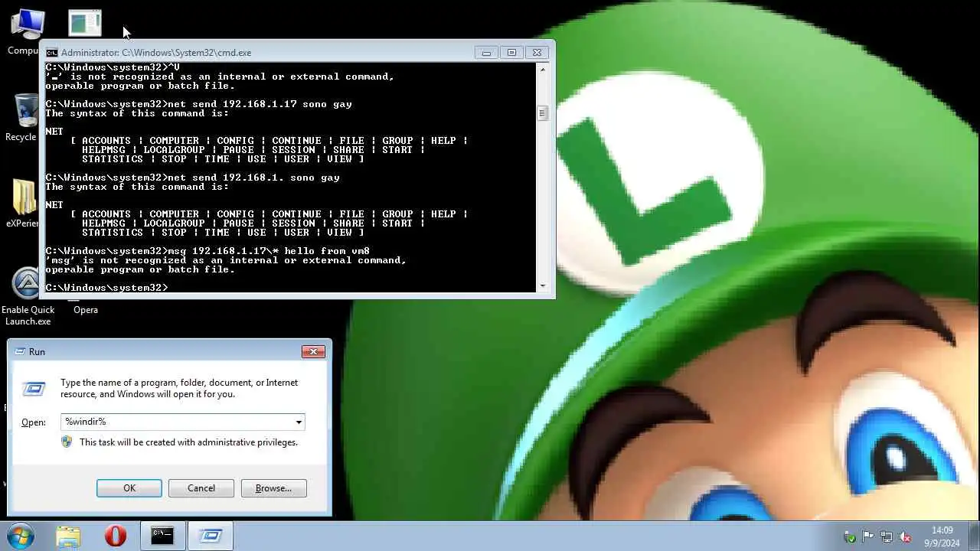Click OK in the Run dialog

tap(129, 488)
